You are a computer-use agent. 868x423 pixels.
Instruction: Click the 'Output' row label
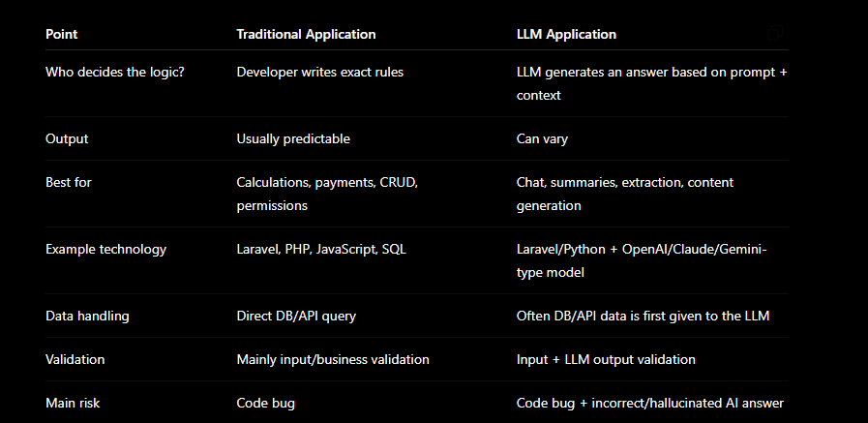pos(67,138)
